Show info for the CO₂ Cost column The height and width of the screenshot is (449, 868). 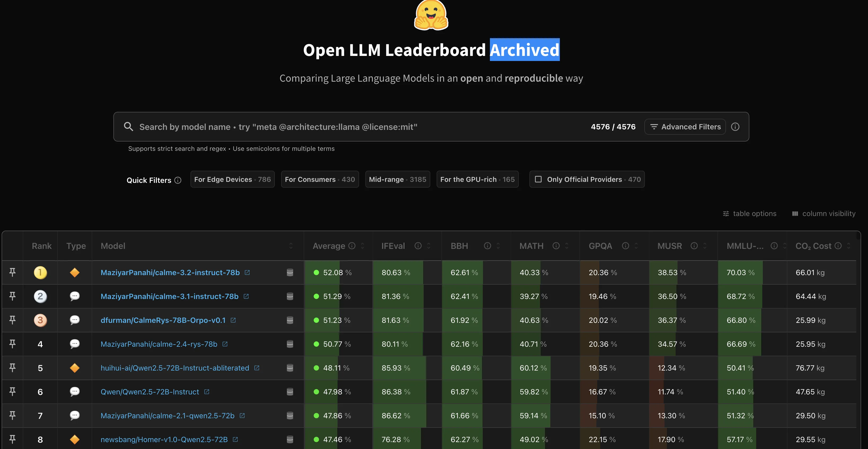838,246
